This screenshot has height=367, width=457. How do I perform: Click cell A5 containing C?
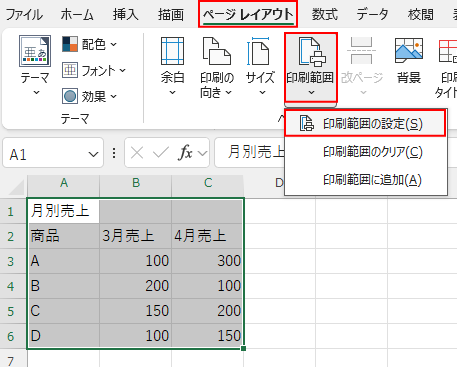pos(63,311)
